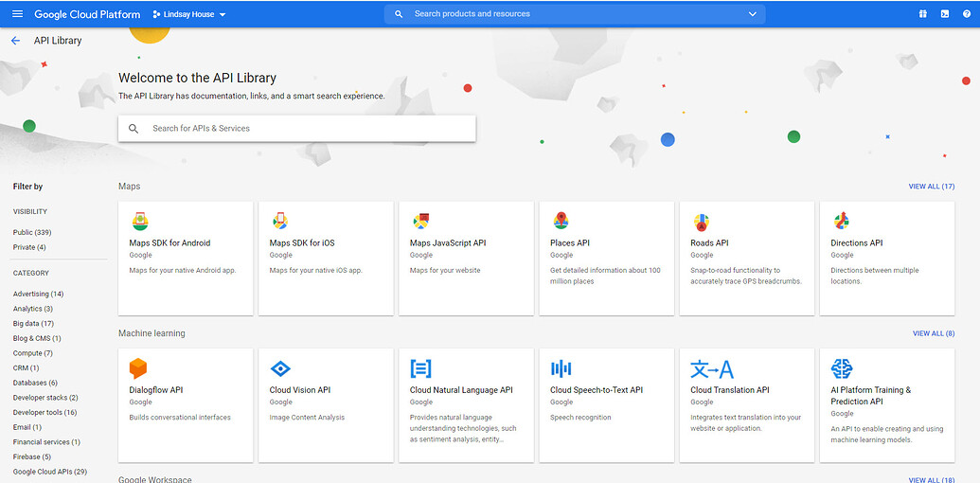This screenshot has width=980, height=483.
Task: Select the Firebase (5) category
Action: pyautogui.click(x=32, y=456)
